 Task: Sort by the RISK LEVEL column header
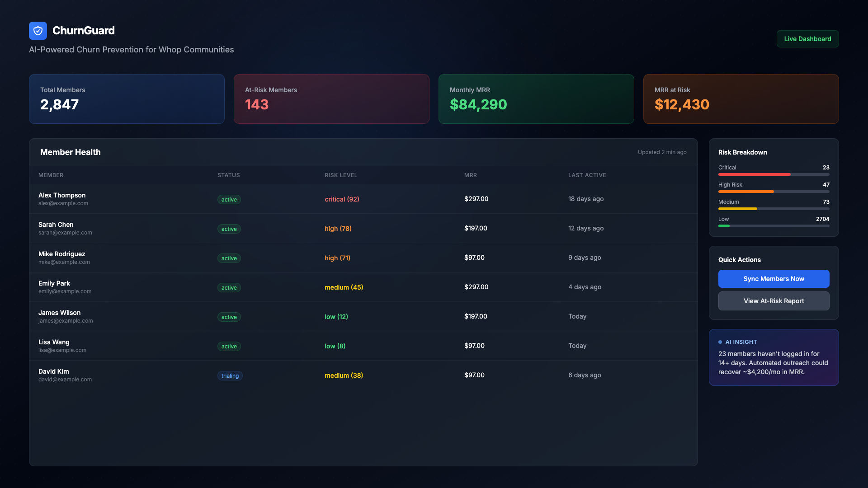(341, 175)
